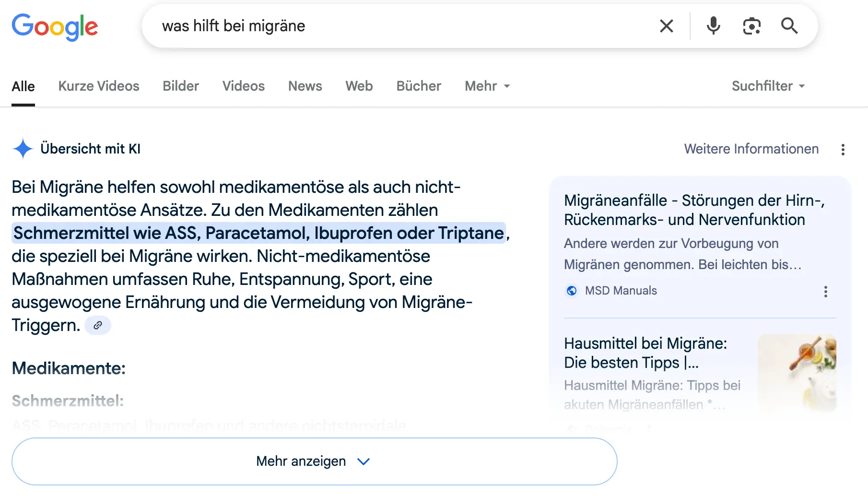Open the Google logo homepage link
The width and height of the screenshot is (868, 496).
55,27
